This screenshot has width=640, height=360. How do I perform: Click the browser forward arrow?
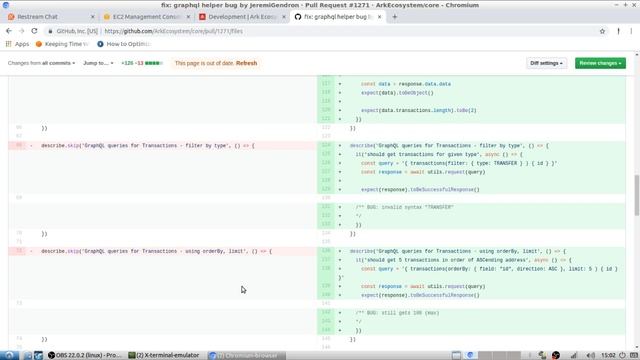[22, 31]
